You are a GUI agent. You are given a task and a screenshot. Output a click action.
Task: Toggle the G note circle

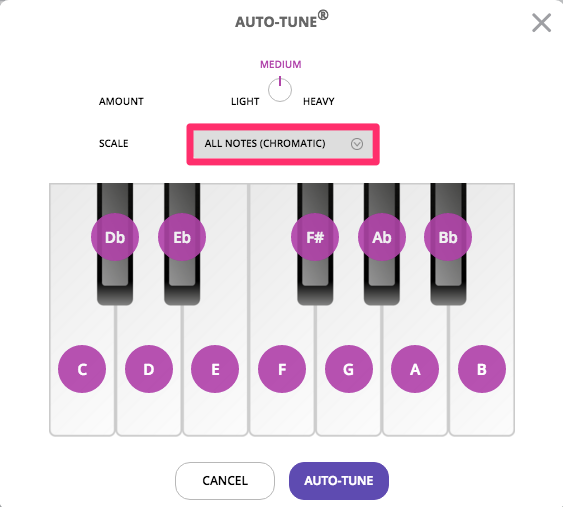coord(349,369)
